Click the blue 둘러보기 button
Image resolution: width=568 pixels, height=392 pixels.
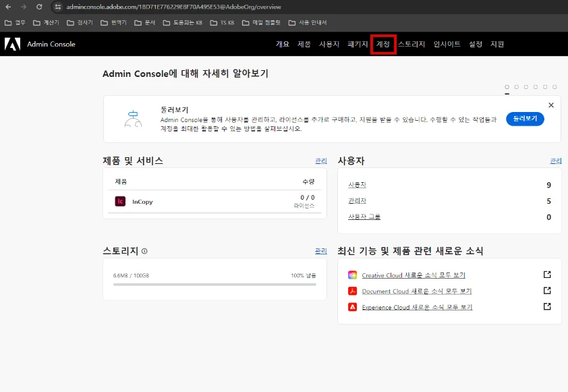(x=525, y=119)
